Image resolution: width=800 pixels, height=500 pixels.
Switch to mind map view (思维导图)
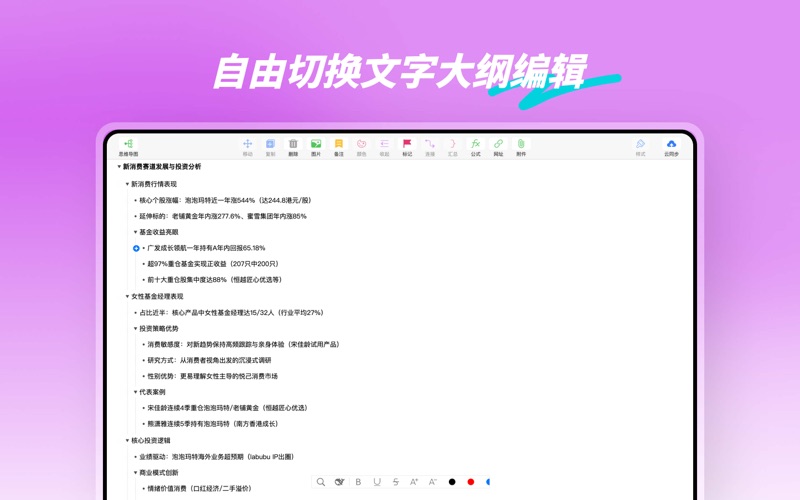pos(129,147)
